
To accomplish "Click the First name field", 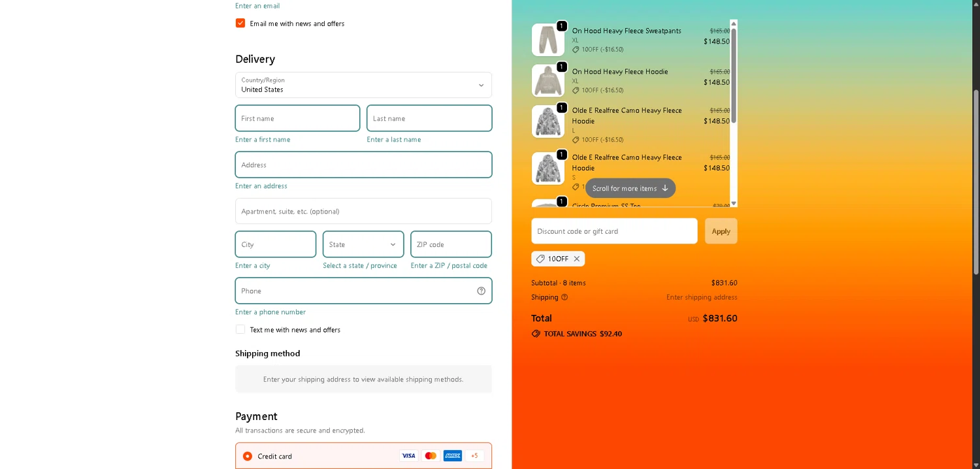I will 297,118.
